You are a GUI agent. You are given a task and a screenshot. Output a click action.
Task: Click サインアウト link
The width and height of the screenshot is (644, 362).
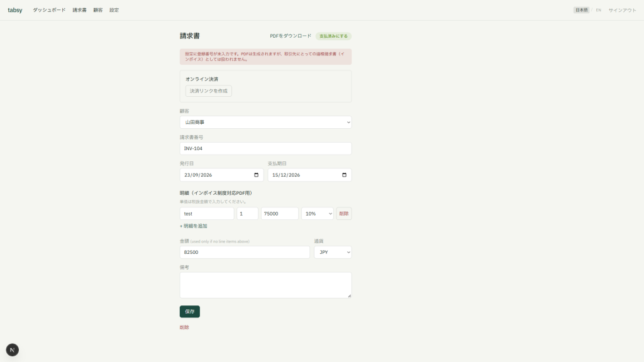point(622,10)
